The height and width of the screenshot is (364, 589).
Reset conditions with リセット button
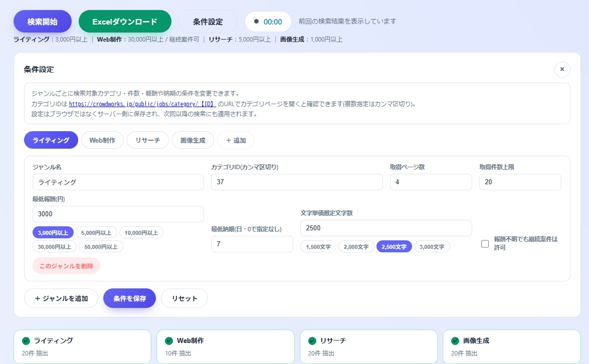pos(184,298)
